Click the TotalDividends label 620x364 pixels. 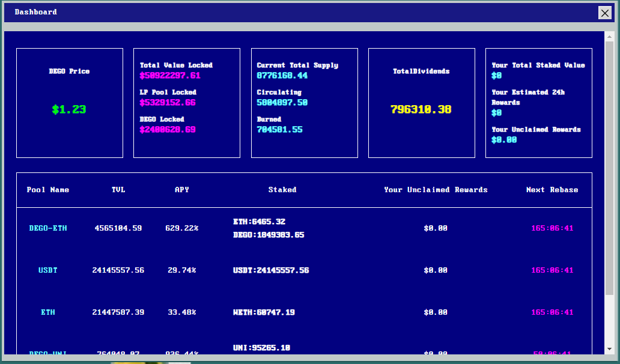tap(421, 71)
